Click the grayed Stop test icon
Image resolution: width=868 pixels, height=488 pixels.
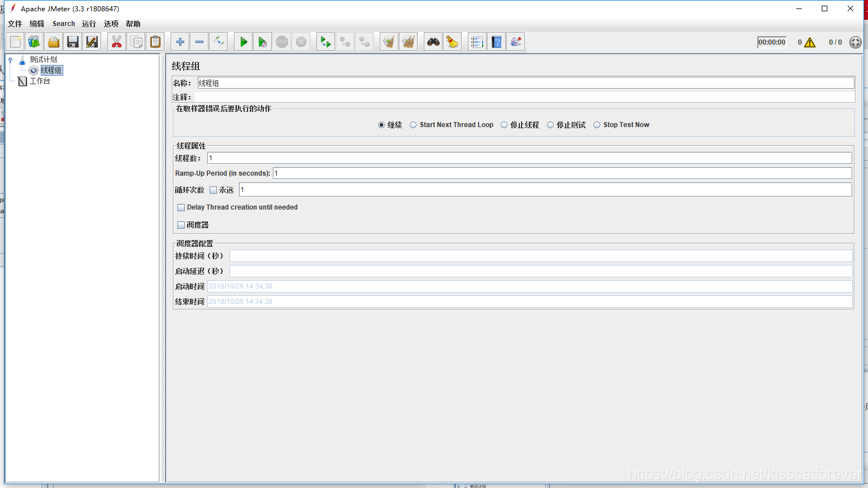[282, 42]
